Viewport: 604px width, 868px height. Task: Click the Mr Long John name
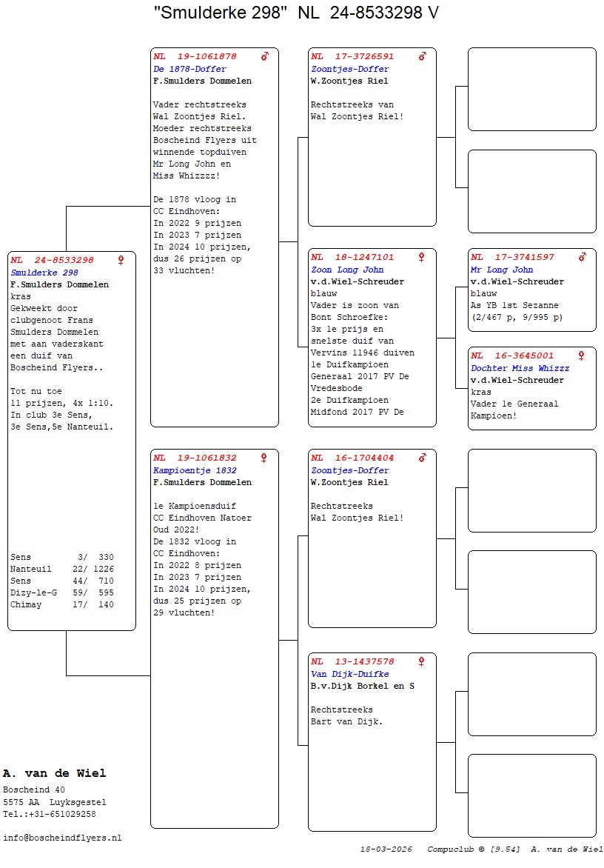pos(502,270)
